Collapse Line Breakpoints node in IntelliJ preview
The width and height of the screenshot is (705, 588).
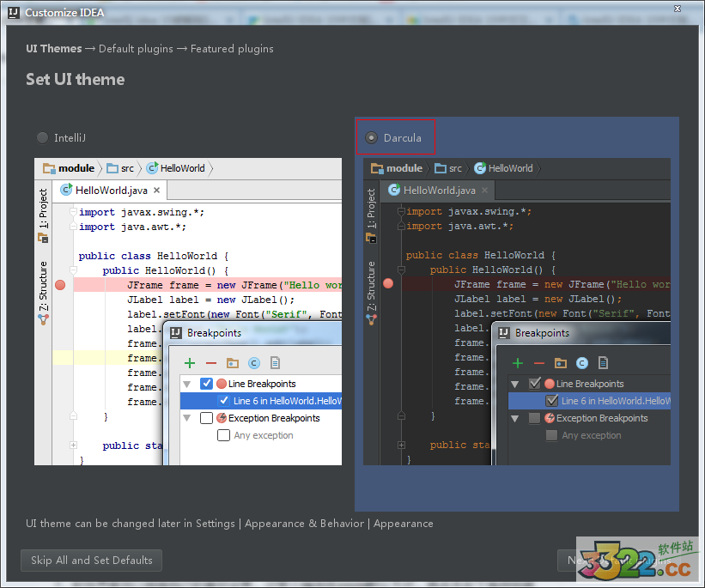187,385
